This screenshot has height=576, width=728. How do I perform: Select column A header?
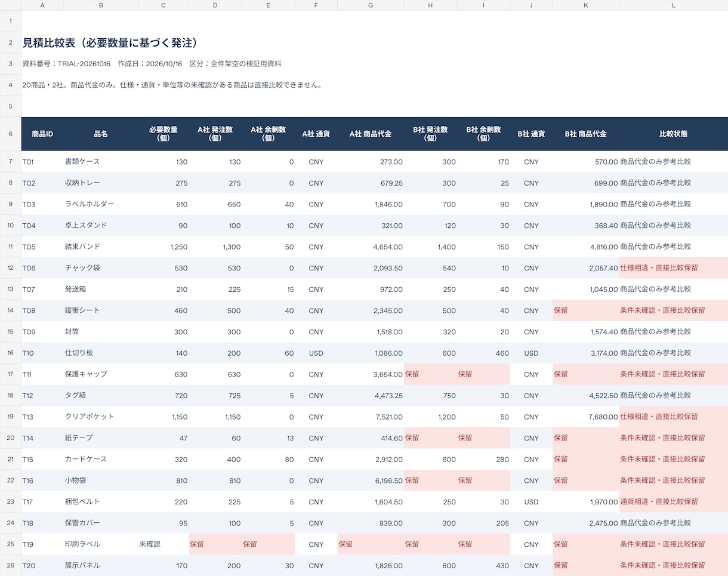click(42, 5)
